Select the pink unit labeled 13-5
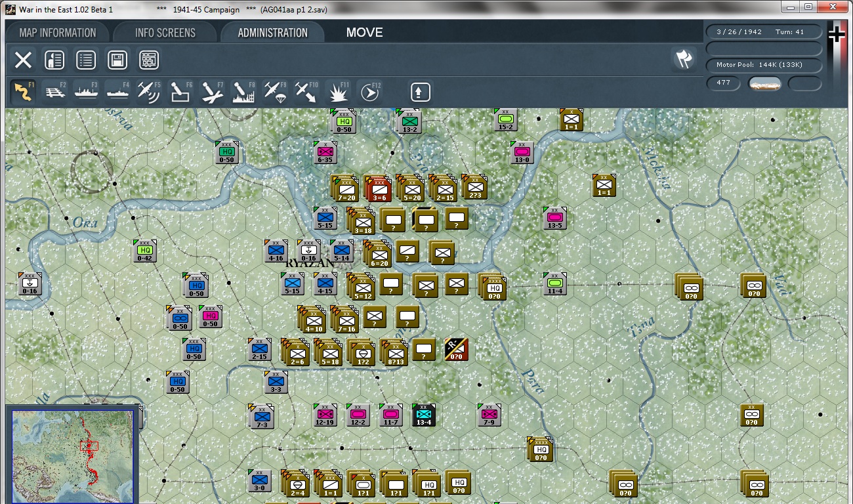The image size is (853, 504). [x=554, y=219]
